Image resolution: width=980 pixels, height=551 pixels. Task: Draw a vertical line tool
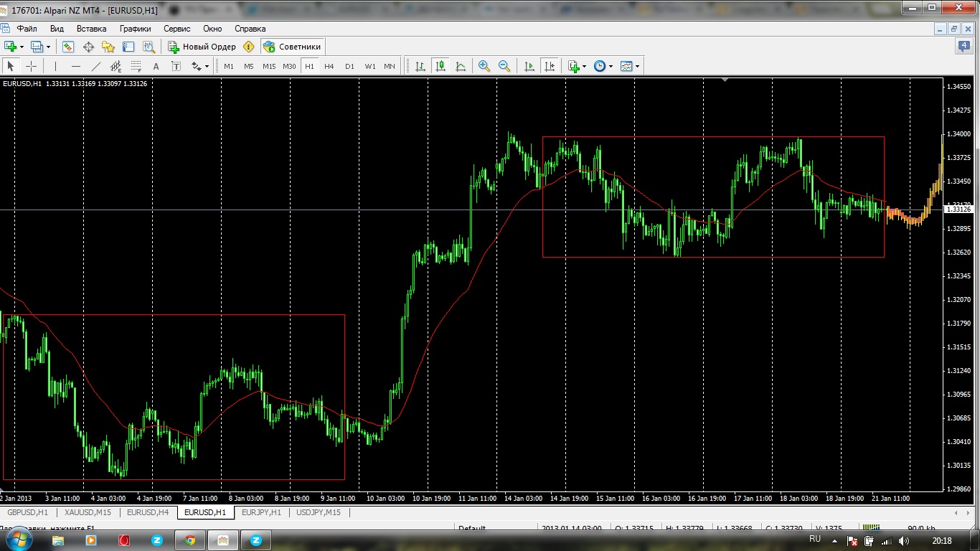click(55, 66)
